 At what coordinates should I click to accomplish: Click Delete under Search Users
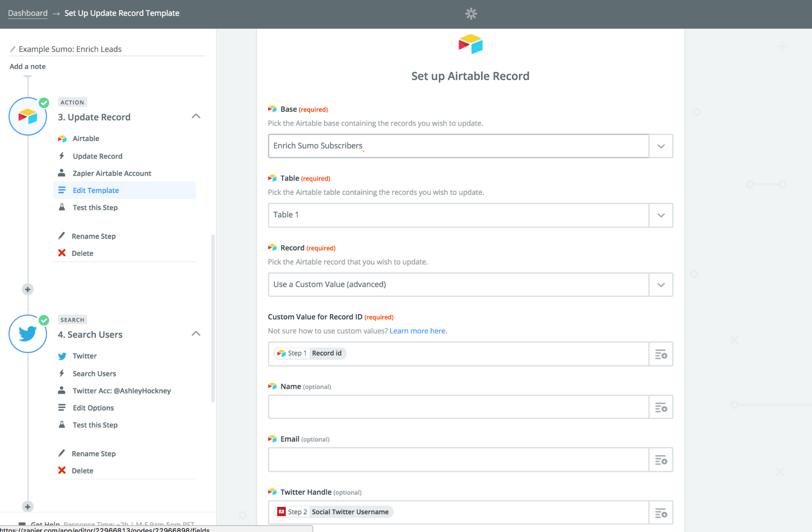82,471
